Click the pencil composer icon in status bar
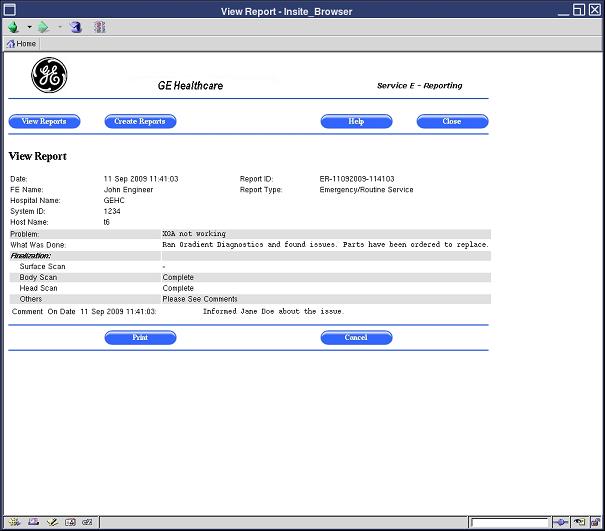Screen dimensions: 605x531 (51, 522)
